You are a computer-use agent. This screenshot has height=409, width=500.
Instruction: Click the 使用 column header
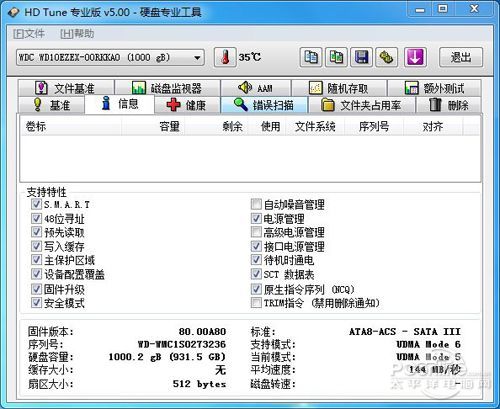click(267, 126)
